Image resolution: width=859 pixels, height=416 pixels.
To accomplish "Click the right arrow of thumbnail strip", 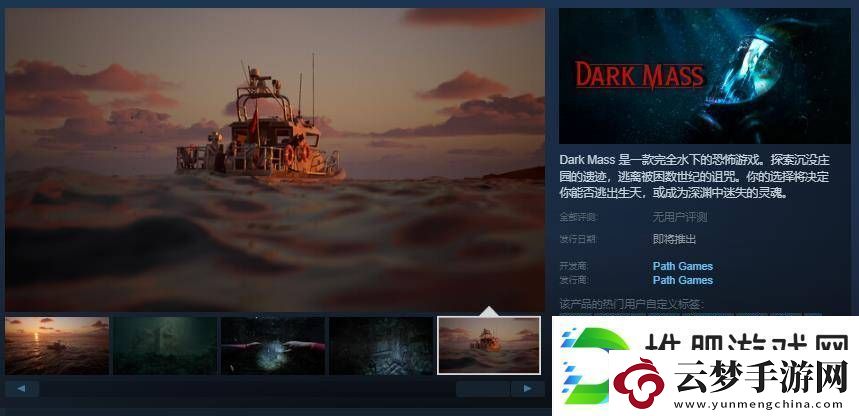I will [x=528, y=389].
